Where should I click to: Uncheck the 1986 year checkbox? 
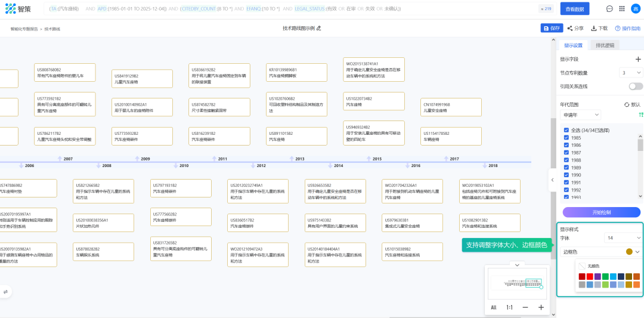[566, 145]
